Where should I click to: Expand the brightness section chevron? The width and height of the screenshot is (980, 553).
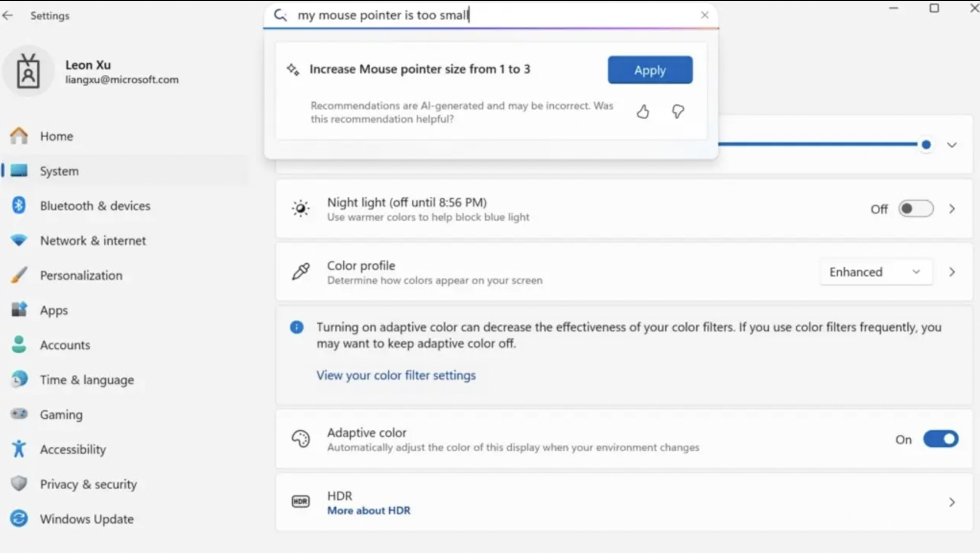[x=952, y=145]
